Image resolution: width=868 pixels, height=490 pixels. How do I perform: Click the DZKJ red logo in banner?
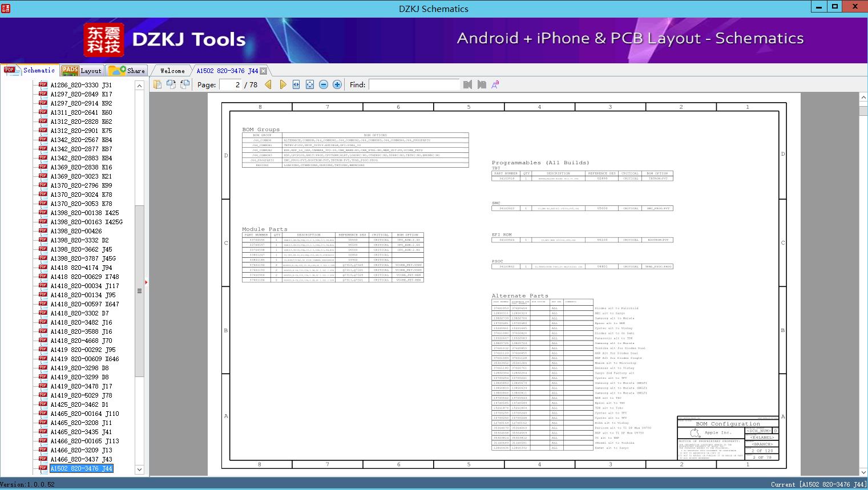point(104,40)
